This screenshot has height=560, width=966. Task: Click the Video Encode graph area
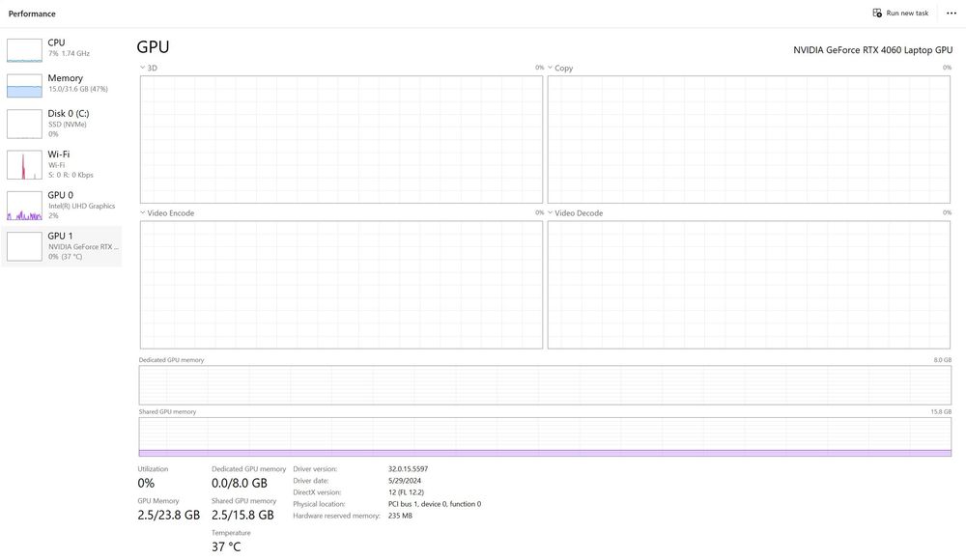point(341,285)
